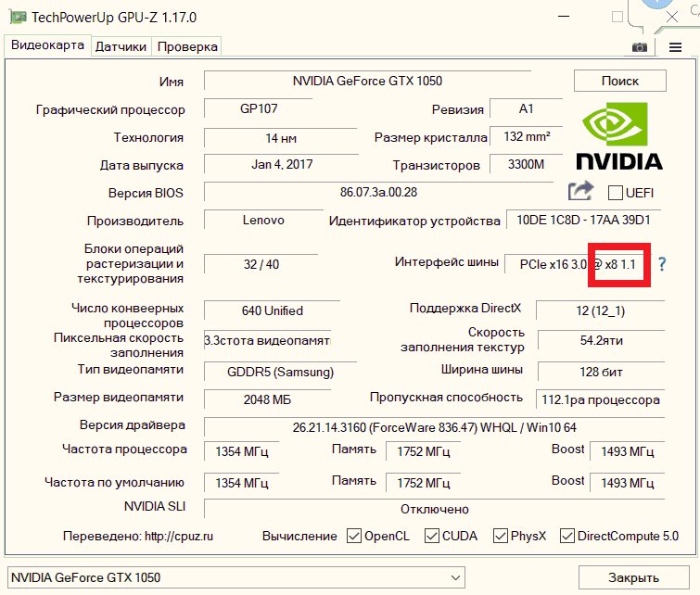Toggle the CUDA checkbox
Screen dimensions: 700x595
pyautogui.click(x=432, y=536)
